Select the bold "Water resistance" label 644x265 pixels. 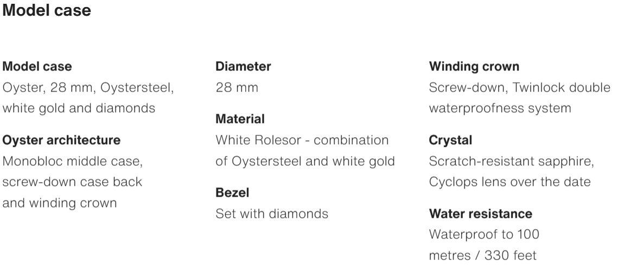point(481,214)
